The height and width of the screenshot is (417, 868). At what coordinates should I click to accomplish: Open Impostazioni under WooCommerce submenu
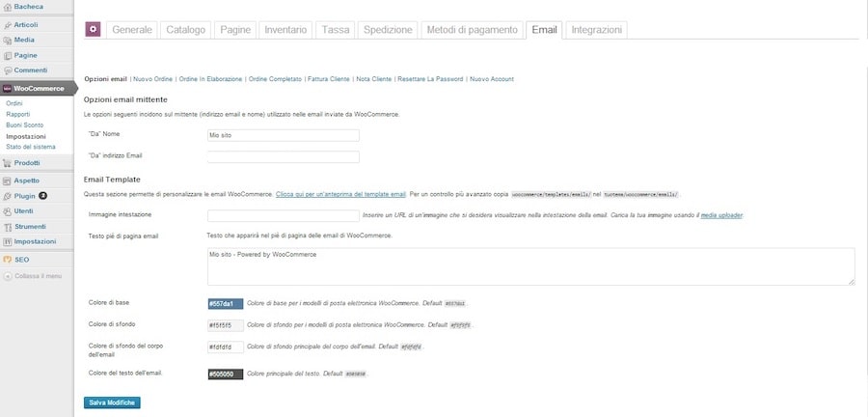26,137
